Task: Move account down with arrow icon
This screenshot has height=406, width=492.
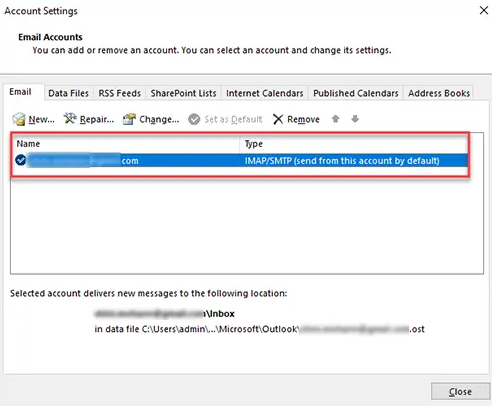Action: pos(355,119)
